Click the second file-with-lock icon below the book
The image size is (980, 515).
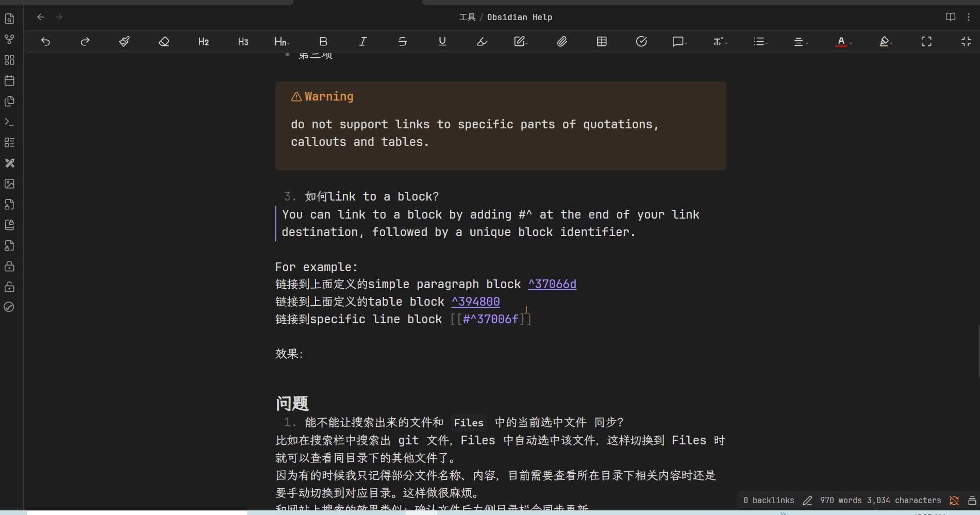click(9, 246)
